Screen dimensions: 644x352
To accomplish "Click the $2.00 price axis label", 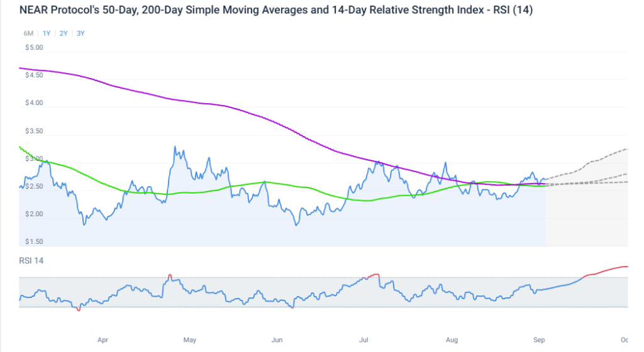I will pos(34,214).
